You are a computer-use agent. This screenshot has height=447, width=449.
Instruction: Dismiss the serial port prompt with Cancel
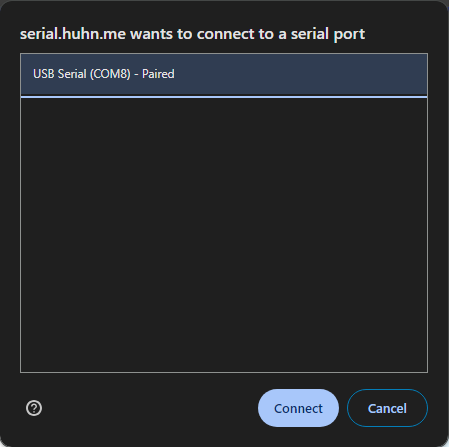click(x=387, y=408)
